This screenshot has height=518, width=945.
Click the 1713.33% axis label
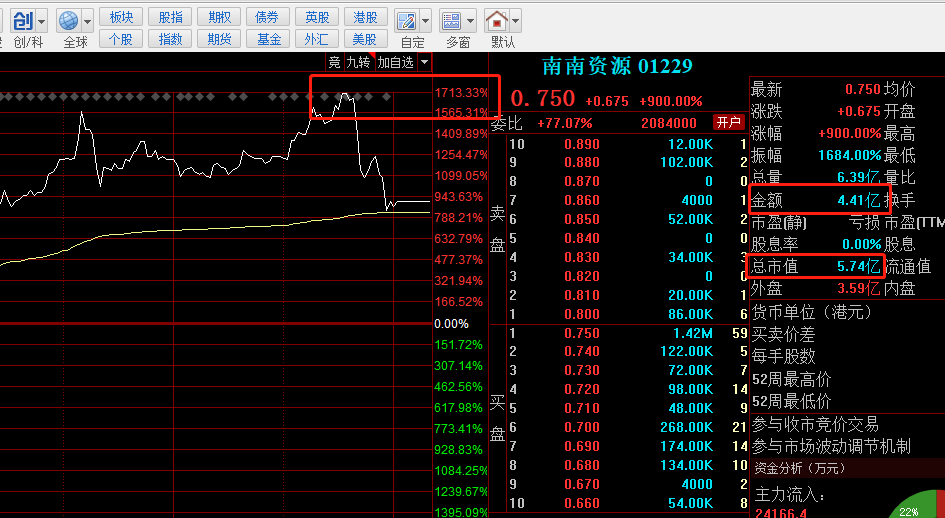pos(460,92)
